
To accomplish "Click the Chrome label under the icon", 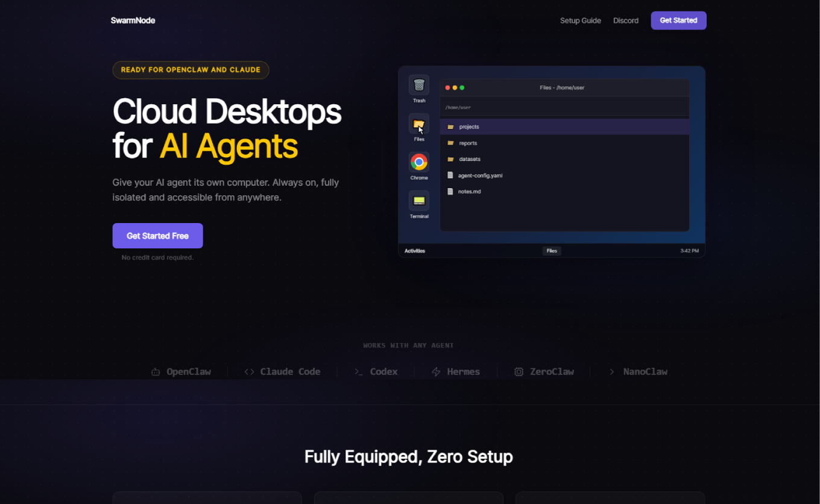I will (x=419, y=178).
